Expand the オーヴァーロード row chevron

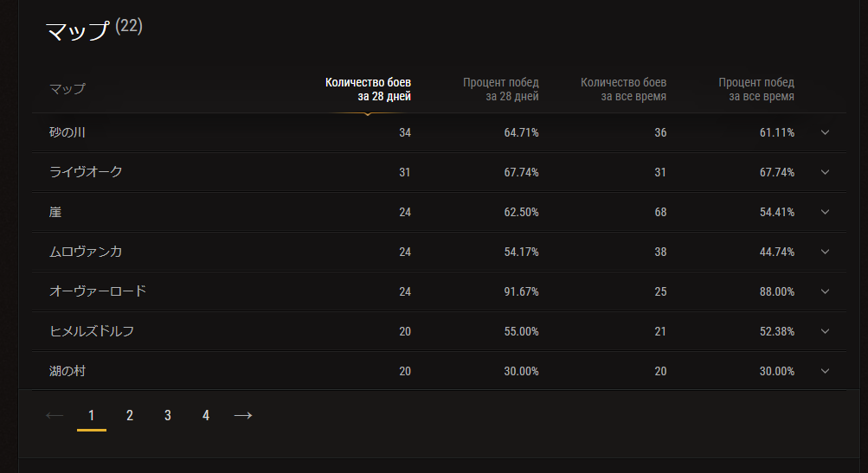coord(825,292)
